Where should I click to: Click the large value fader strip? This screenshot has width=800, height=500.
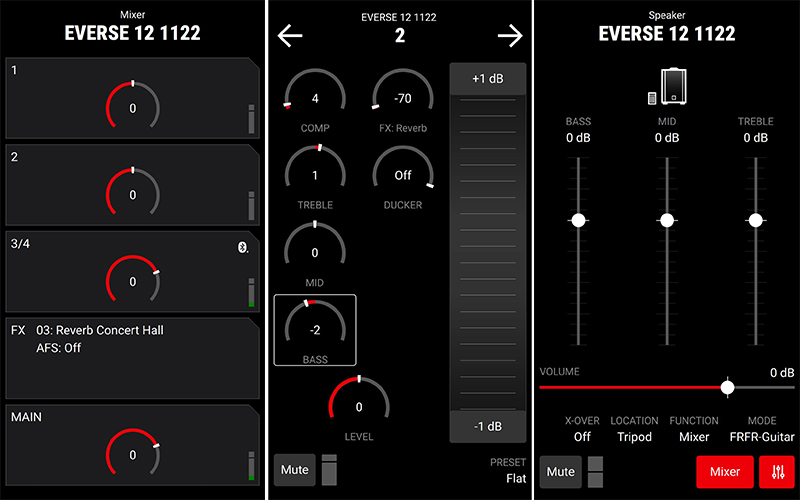pos(487,253)
